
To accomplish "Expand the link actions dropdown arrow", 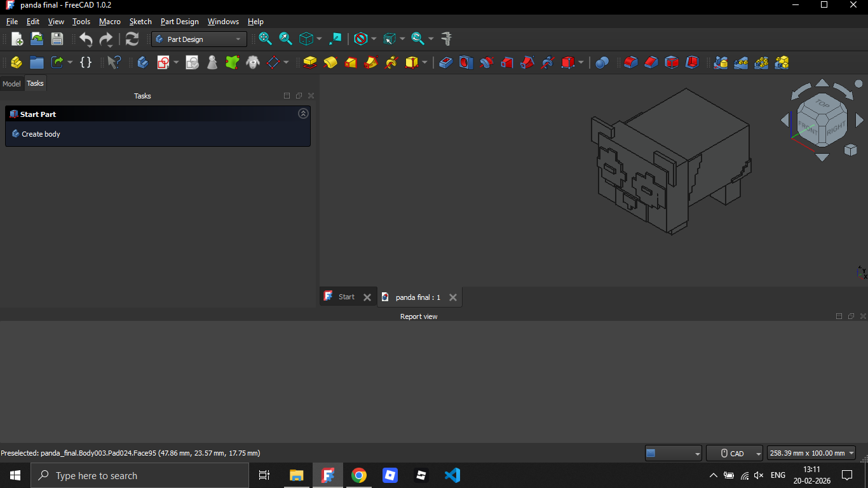I will point(70,62).
